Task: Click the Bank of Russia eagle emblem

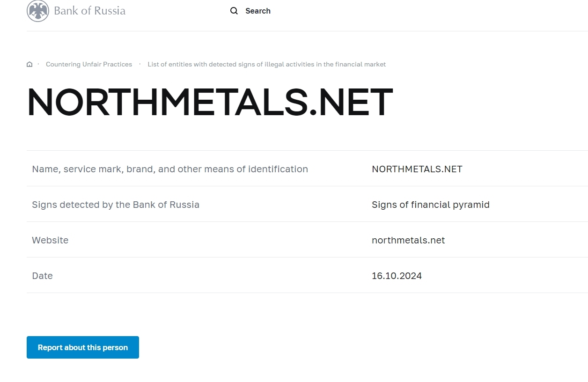Action: tap(38, 11)
